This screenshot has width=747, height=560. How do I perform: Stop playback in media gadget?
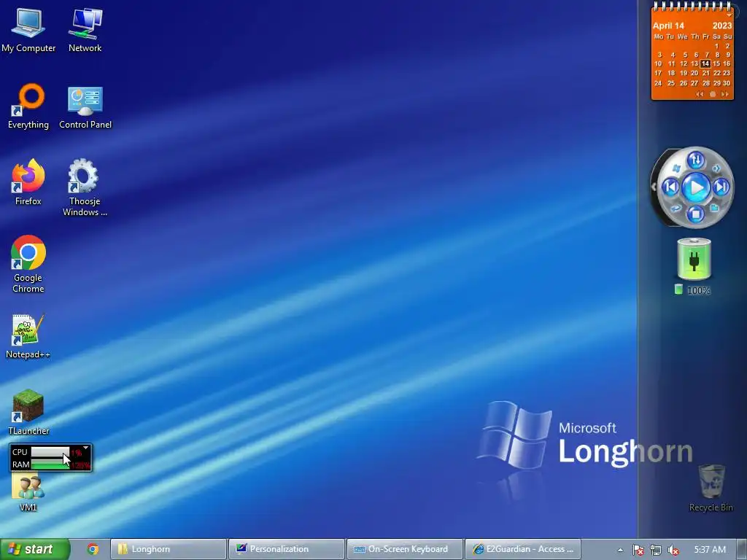(695, 214)
